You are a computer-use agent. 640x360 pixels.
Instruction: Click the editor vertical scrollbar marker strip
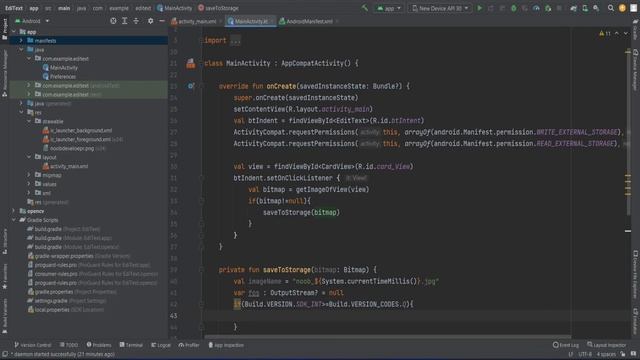pyautogui.click(x=628, y=184)
